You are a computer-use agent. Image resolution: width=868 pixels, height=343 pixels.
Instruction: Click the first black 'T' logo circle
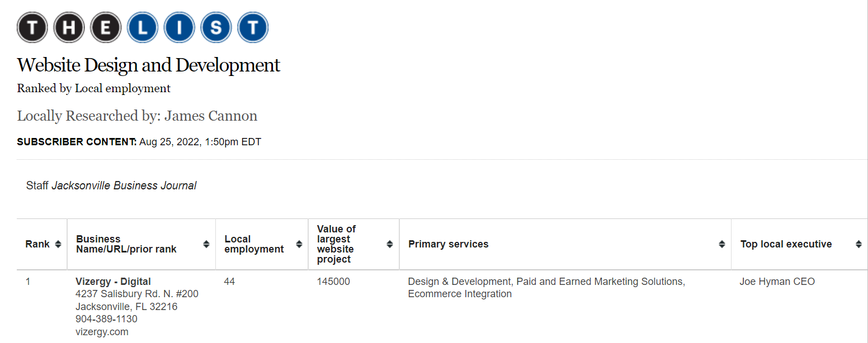(32, 27)
